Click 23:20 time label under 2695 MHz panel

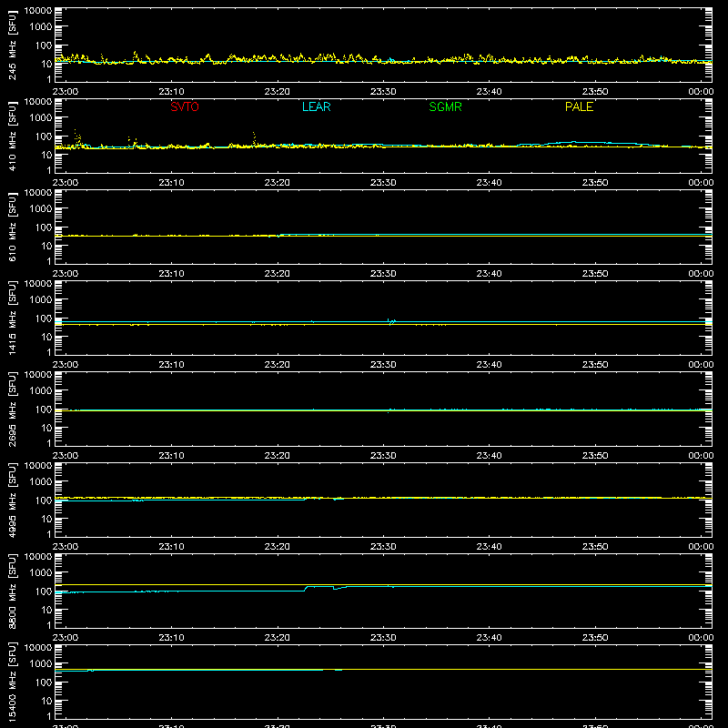pos(278,456)
